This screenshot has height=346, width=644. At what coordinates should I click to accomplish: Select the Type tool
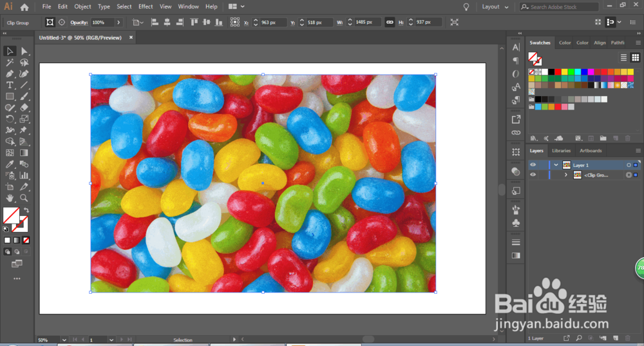click(x=10, y=85)
